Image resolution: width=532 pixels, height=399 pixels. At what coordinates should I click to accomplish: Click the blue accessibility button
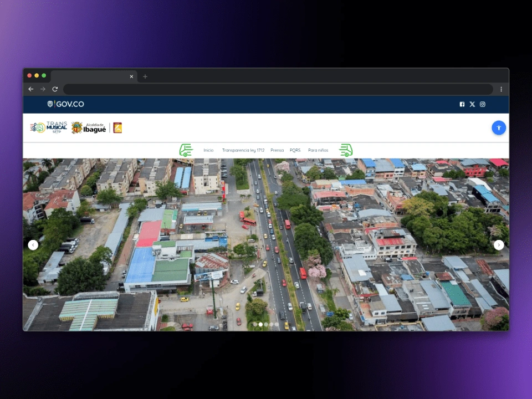click(498, 128)
